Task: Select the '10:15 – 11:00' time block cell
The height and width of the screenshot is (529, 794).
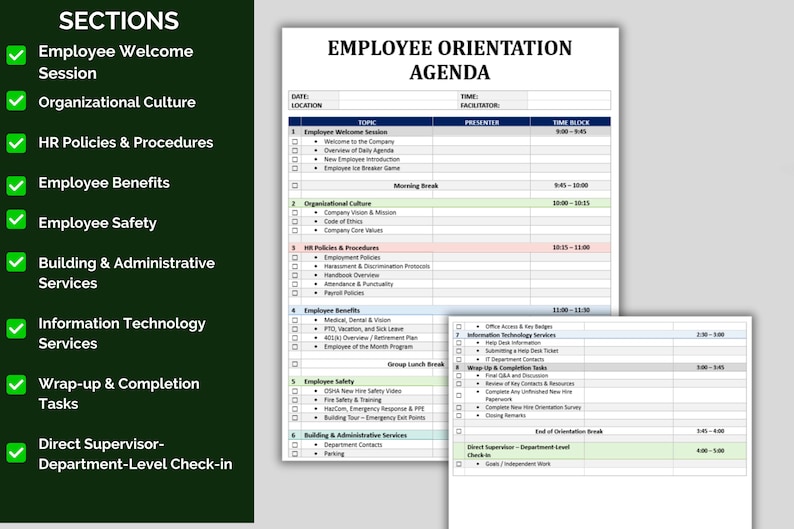Action: pos(571,248)
